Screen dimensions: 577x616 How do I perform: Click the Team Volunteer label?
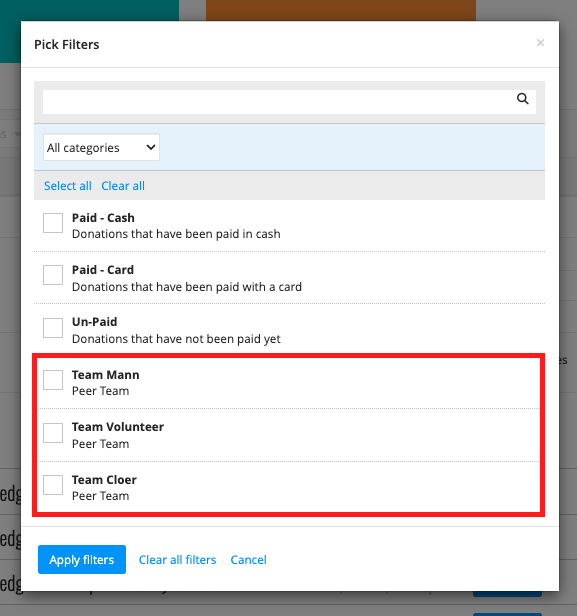[118, 427]
